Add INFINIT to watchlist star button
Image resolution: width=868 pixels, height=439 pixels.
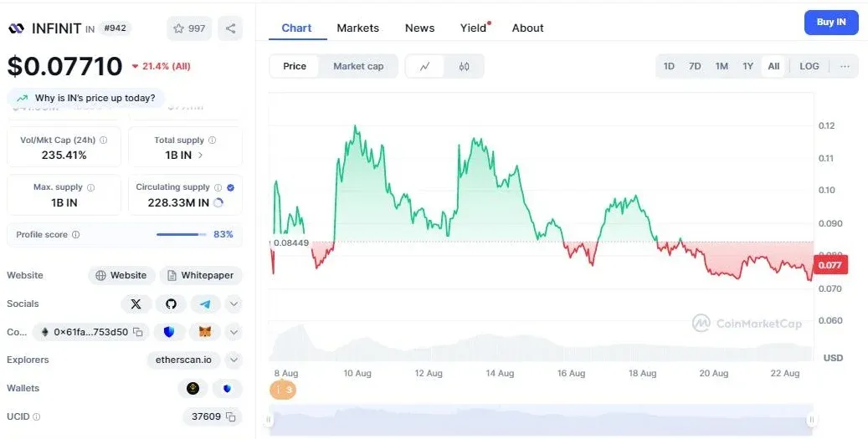(x=189, y=28)
